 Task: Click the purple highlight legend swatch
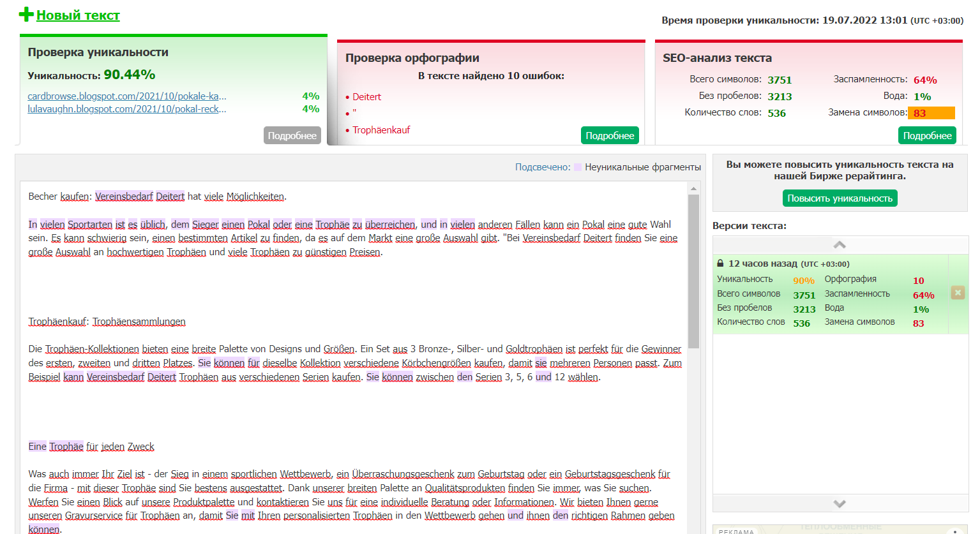(x=578, y=167)
